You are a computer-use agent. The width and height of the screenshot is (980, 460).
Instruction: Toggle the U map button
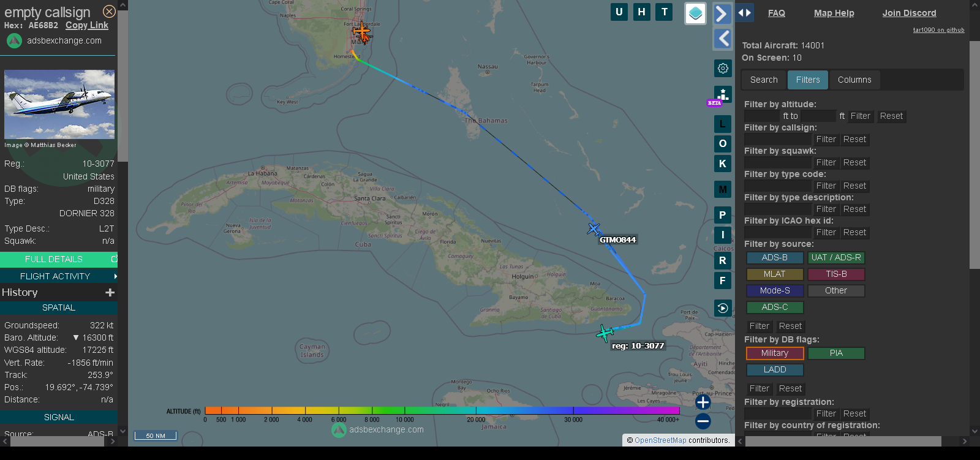pos(619,12)
